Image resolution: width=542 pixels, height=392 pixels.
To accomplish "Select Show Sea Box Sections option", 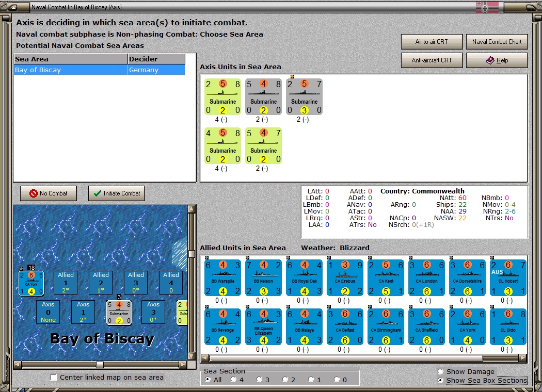I will (x=440, y=380).
